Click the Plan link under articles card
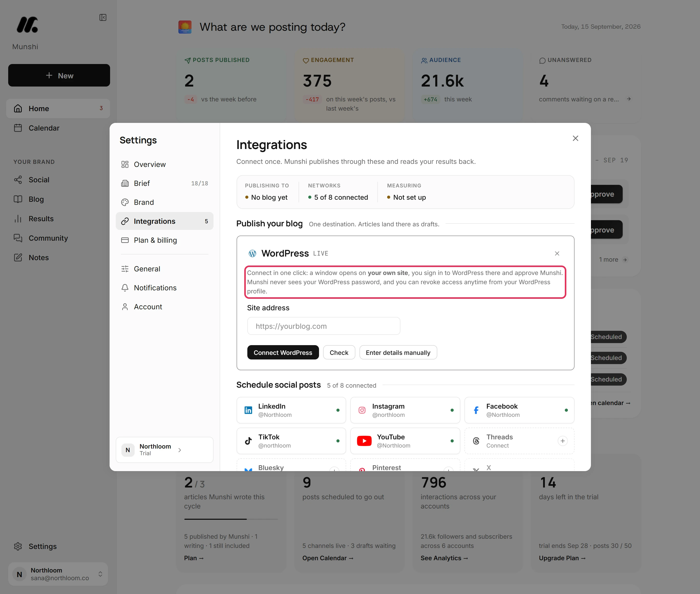The height and width of the screenshot is (594, 700). pos(194,558)
